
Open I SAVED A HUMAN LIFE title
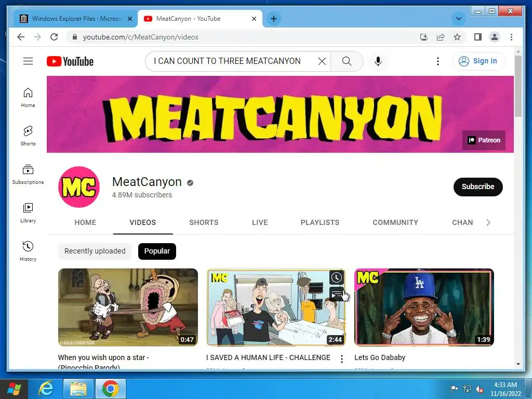click(x=268, y=357)
